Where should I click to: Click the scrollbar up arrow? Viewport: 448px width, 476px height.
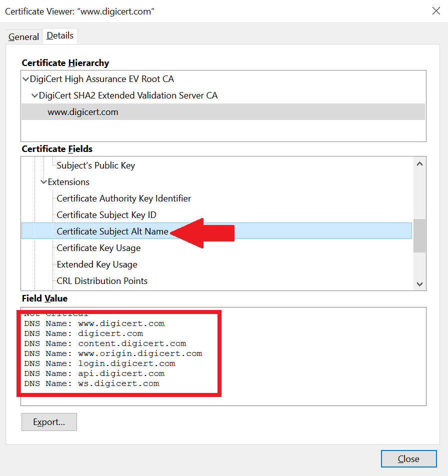pos(419,163)
